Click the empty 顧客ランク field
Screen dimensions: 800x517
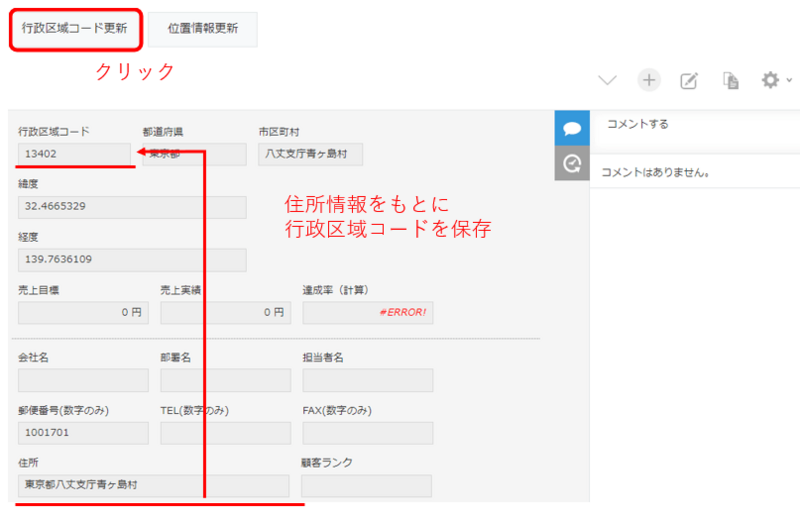click(366, 486)
